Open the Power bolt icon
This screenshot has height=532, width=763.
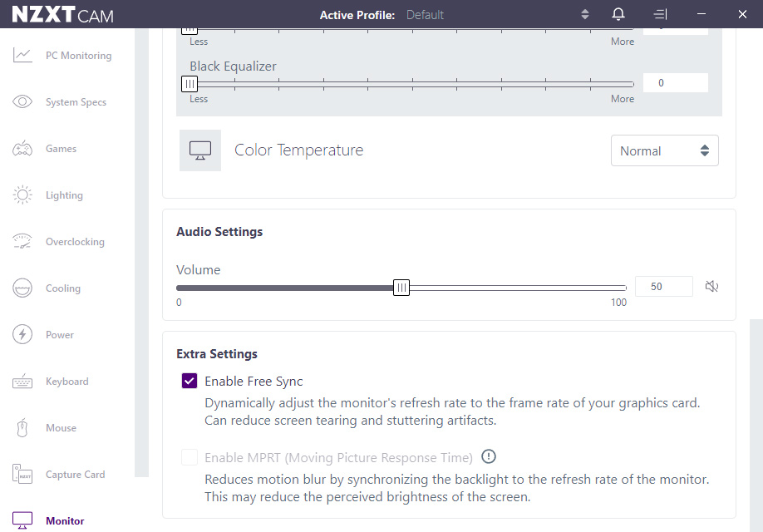tap(22, 335)
